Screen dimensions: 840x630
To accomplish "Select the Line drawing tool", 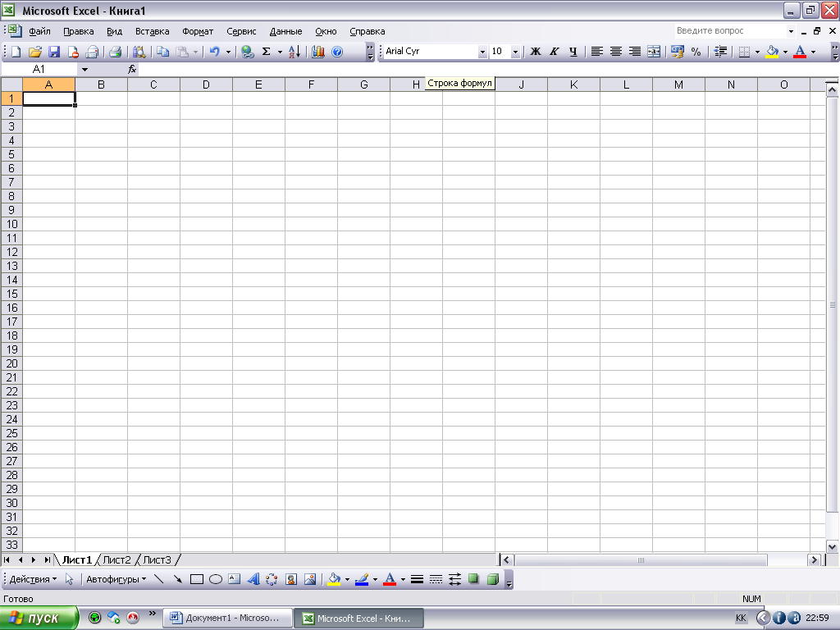I will click(x=158, y=579).
